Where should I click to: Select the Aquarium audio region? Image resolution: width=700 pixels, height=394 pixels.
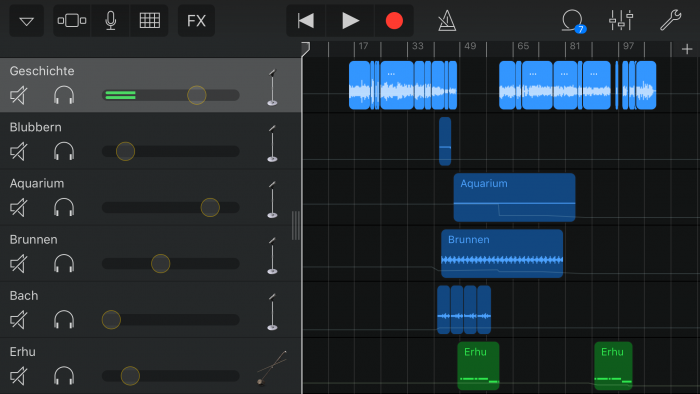514,198
